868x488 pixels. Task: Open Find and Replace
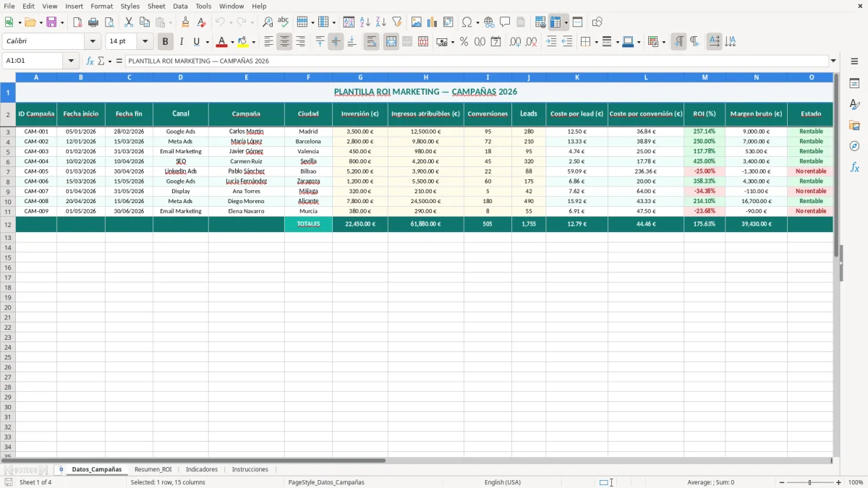click(x=268, y=22)
